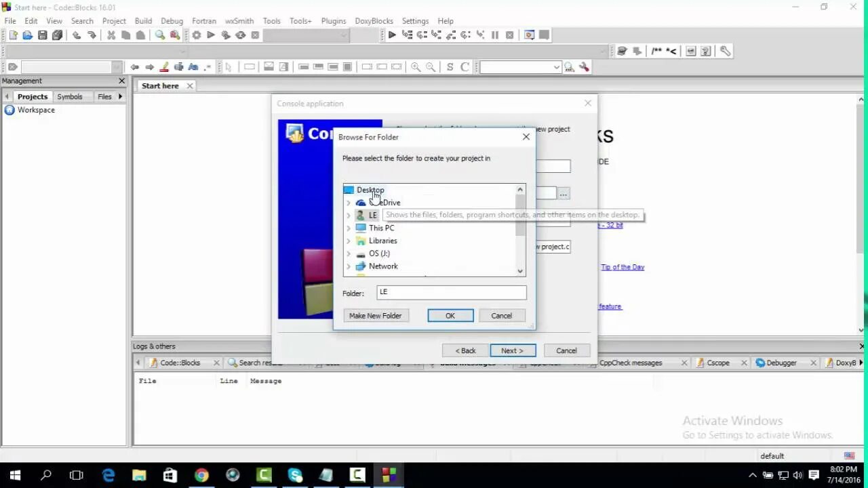Click the Save toolbar icon

click(43, 35)
